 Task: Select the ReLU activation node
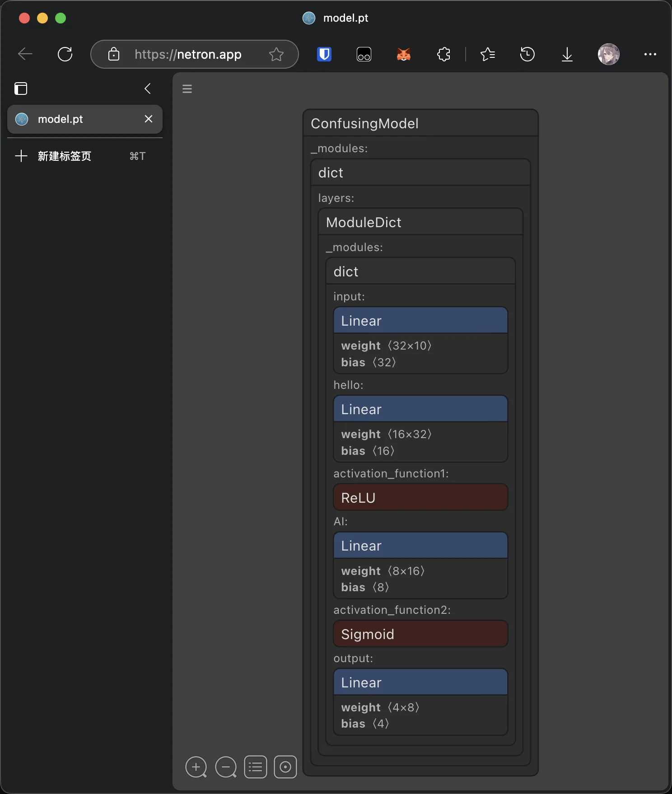coord(420,498)
